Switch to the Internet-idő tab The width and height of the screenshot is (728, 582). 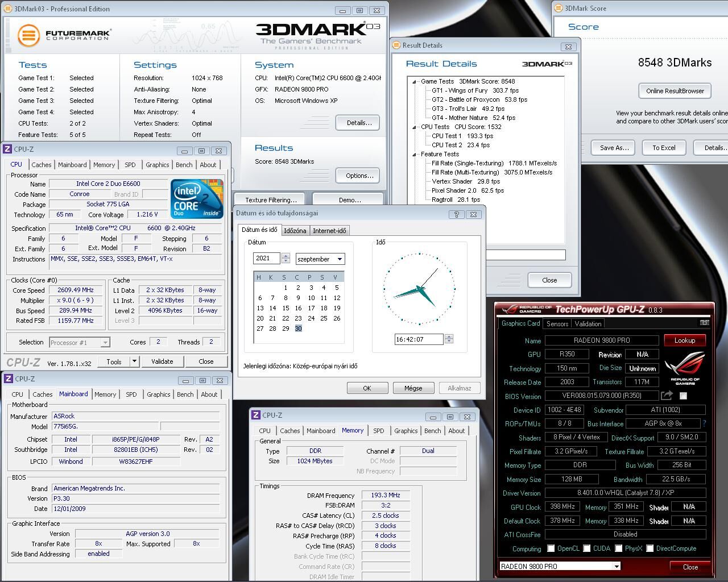[329, 230]
